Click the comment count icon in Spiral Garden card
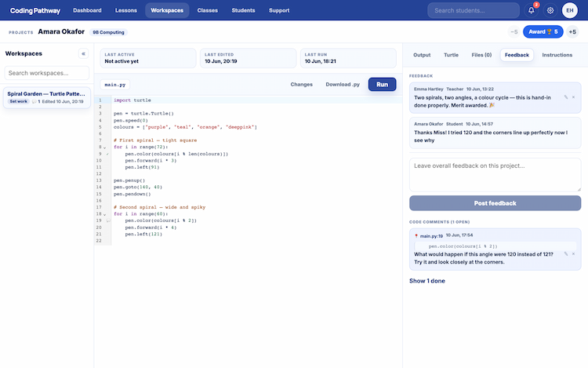 coord(34,102)
